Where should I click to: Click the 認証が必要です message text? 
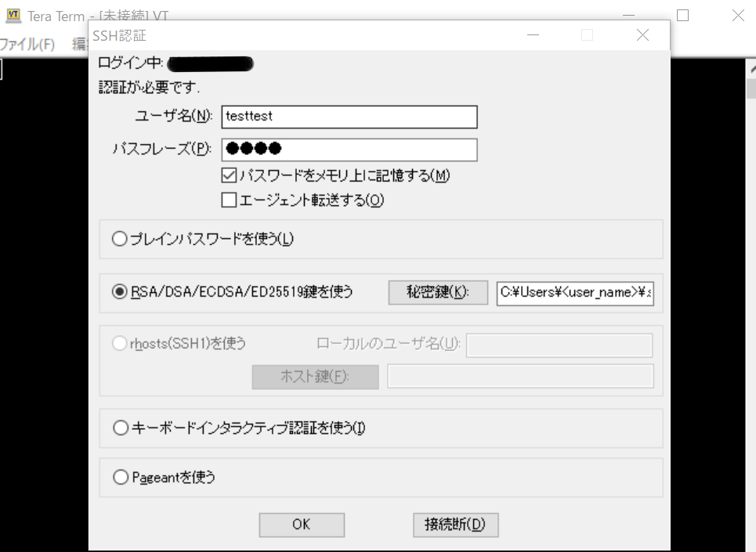tap(149, 87)
